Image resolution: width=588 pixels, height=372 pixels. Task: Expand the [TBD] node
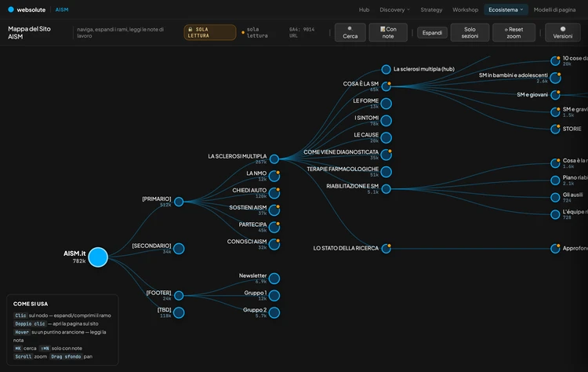click(179, 312)
